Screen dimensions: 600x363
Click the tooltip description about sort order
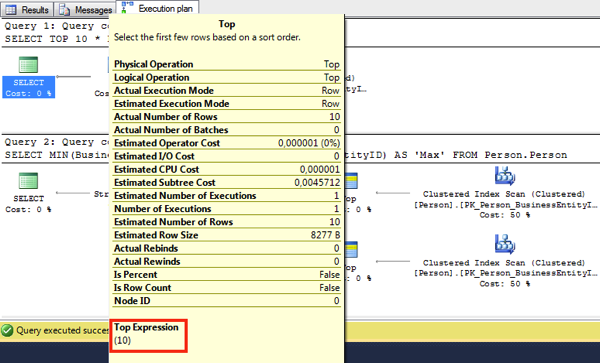click(207, 37)
